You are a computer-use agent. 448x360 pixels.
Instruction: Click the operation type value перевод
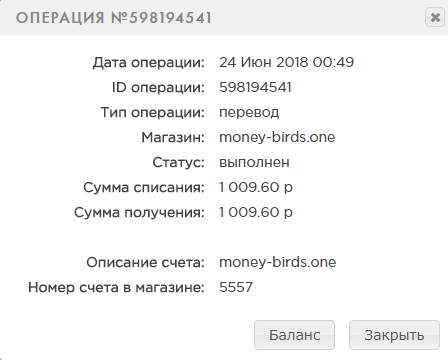point(249,113)
